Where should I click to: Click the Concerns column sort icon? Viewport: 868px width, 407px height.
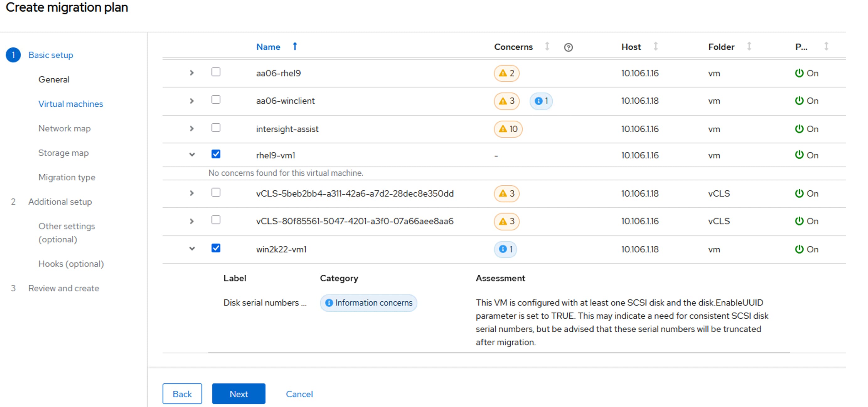[547, 46]
